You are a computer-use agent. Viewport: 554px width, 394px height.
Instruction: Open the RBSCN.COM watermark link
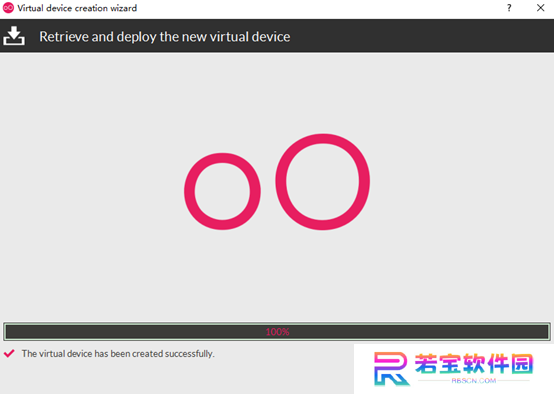point(474,381)
